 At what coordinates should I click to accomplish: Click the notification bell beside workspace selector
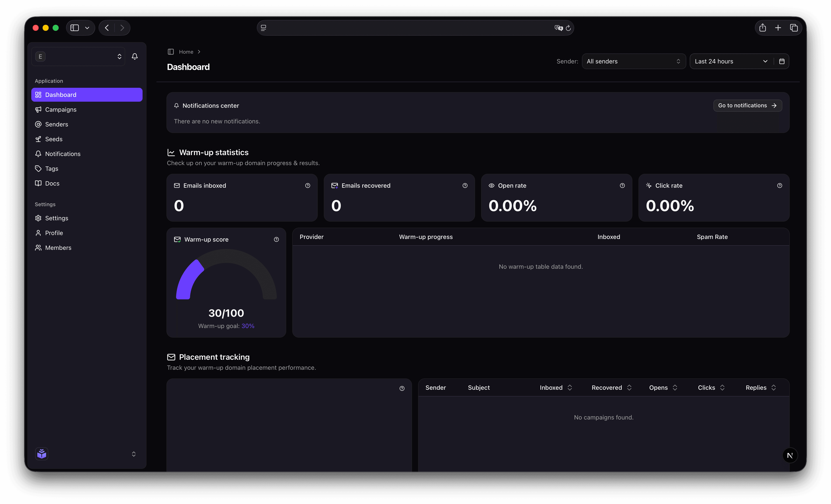(135, 56)
